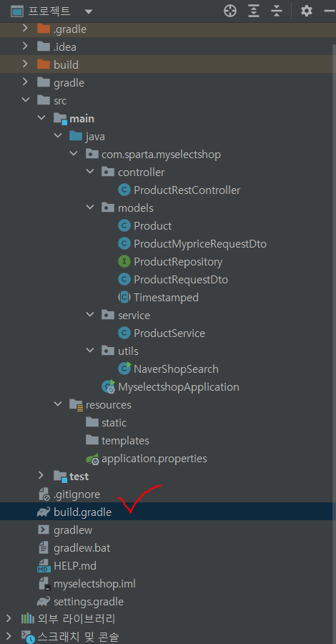Expand the build folder chevron
Image resolution: width=336 pixels, height=644 pixels.
pyautogui.click(x=25, y=64)
